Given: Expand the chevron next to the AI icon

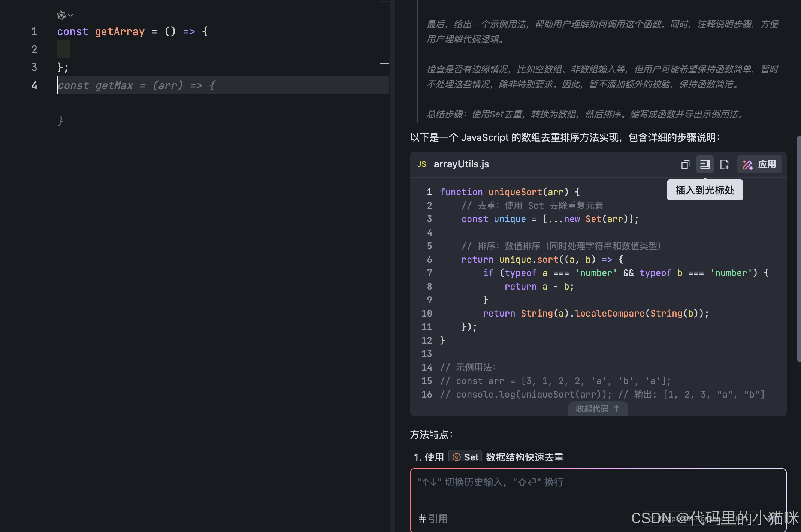Looking at the screenshot, I should [71, 15].
